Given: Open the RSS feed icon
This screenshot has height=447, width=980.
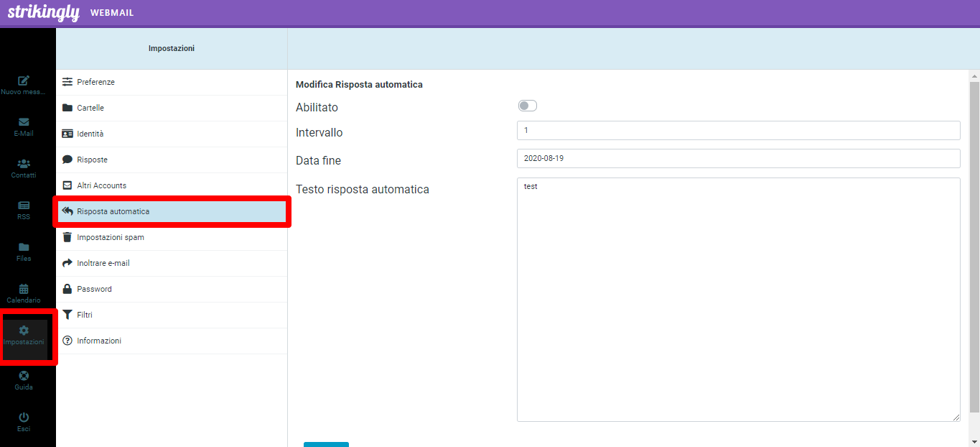Looking at the screenshot, I should pyautogui.click(x=24, y=206).
